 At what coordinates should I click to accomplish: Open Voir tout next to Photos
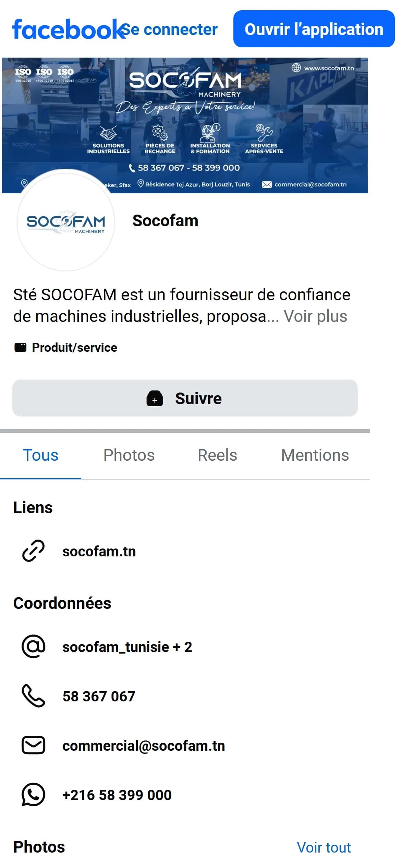(x=324, y=847)
